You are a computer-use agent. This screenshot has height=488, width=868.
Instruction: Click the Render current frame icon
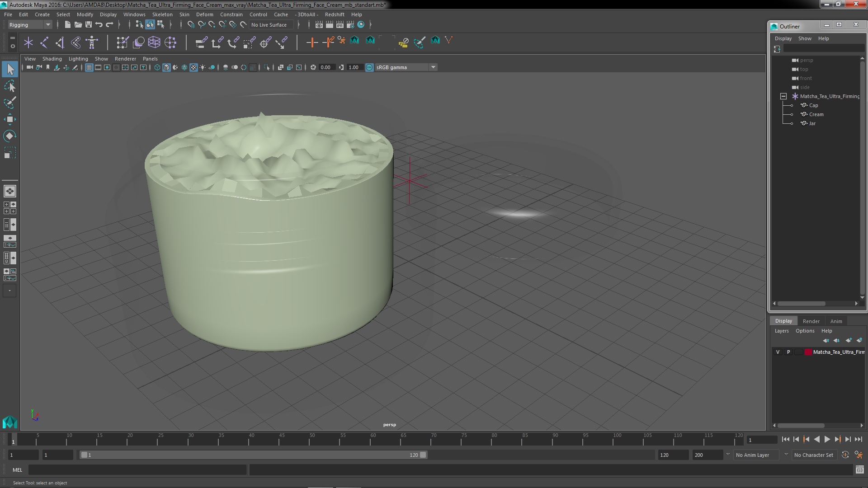(x=329, y=25)
